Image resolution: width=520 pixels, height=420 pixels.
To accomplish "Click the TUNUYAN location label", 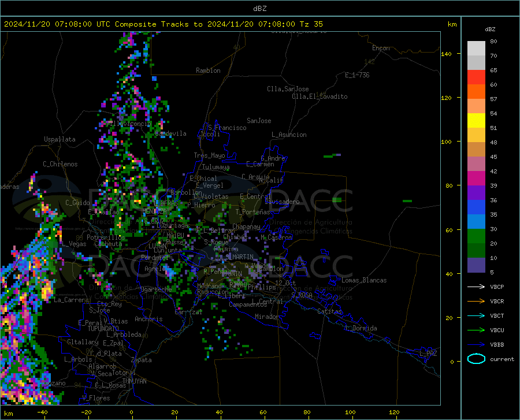I will pyautogui.click(x=134, y=381).
